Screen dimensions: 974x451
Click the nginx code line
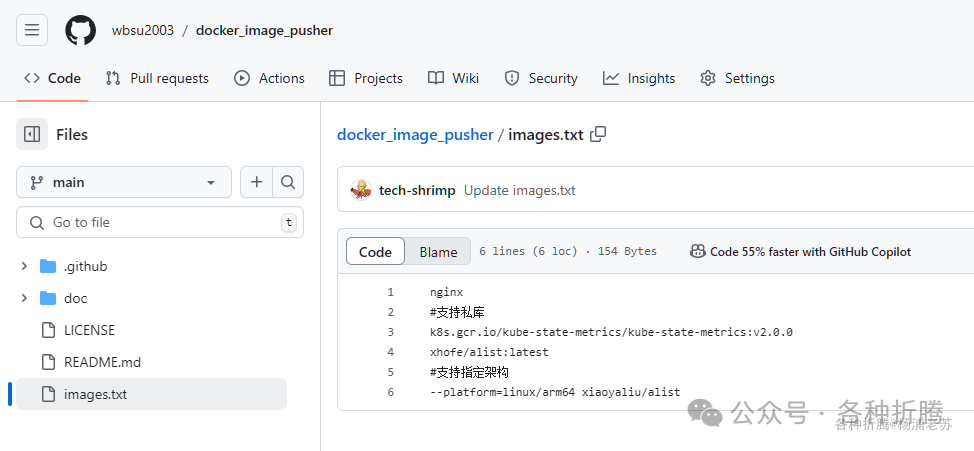(x=446, y=292)
